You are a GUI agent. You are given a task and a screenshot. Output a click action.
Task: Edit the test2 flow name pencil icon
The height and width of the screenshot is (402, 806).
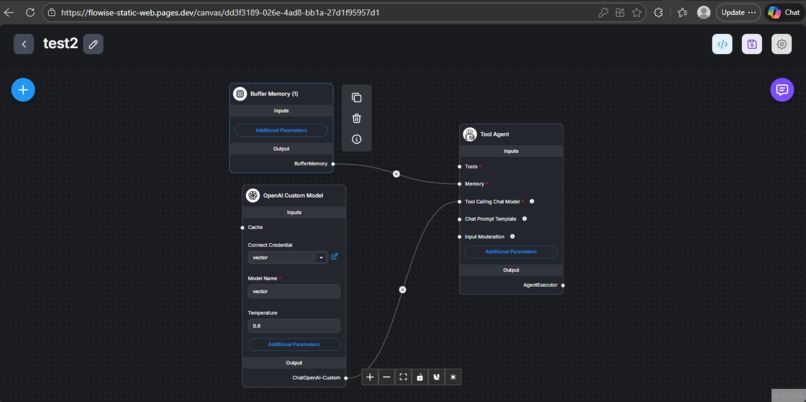[93, 45]
